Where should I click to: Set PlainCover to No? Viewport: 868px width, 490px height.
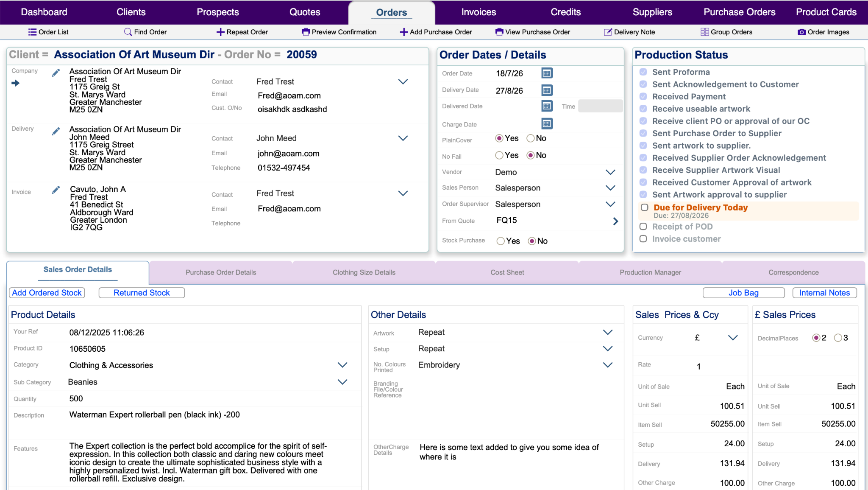coord(530,138)
